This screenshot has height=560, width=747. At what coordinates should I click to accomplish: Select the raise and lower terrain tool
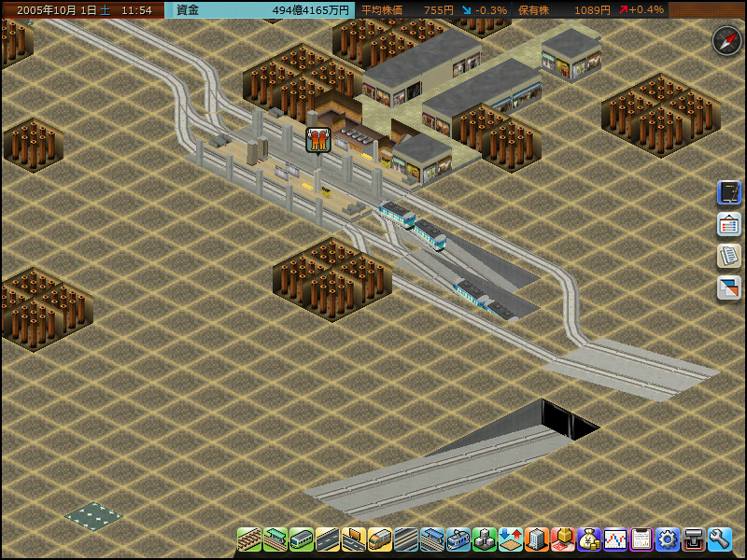(x=510, y=539)
